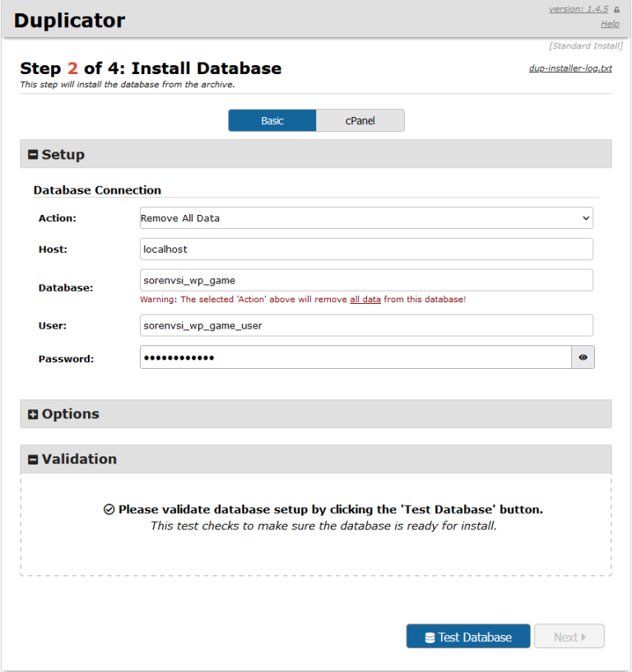Focus the Host field containing localhost

[x=366, y=249]
